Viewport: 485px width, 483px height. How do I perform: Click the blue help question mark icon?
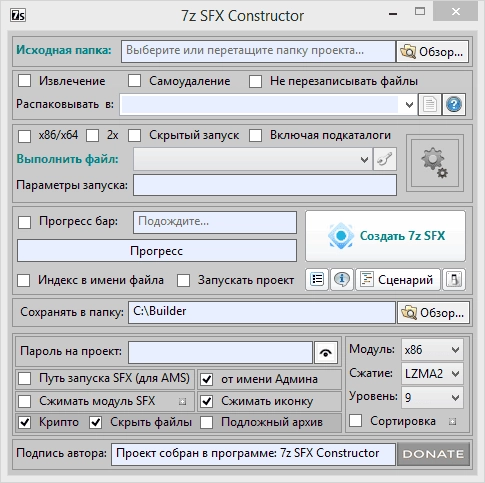point(454,105)
